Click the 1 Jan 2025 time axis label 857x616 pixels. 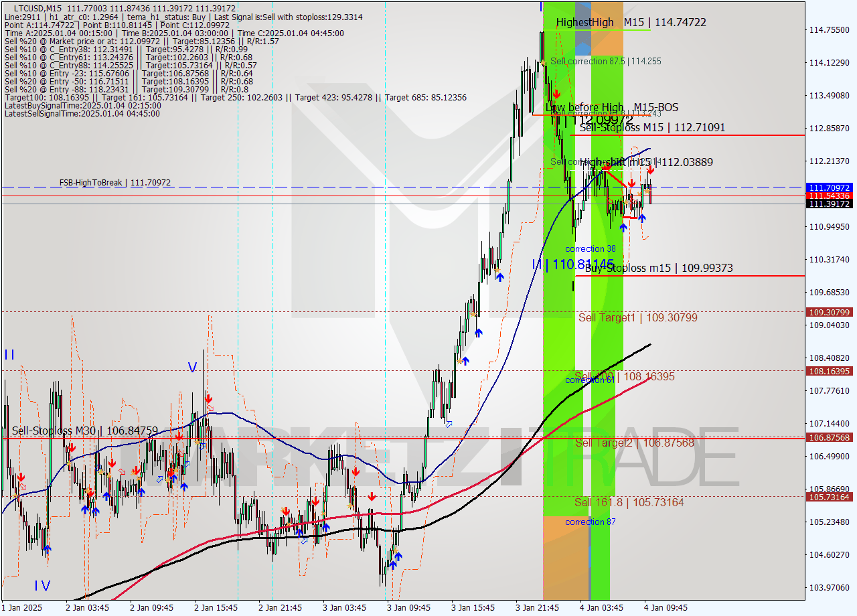click(x=22, y=607)
